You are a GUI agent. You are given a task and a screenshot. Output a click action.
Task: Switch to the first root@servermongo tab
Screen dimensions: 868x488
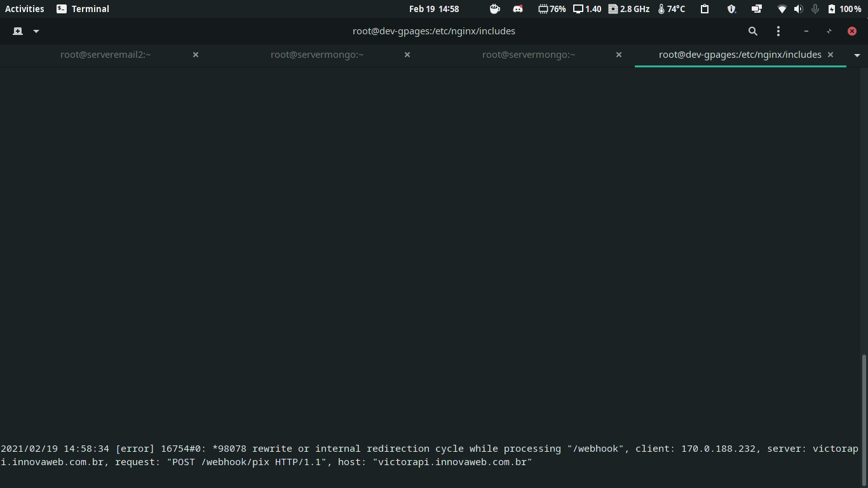(x=317, y=55)
